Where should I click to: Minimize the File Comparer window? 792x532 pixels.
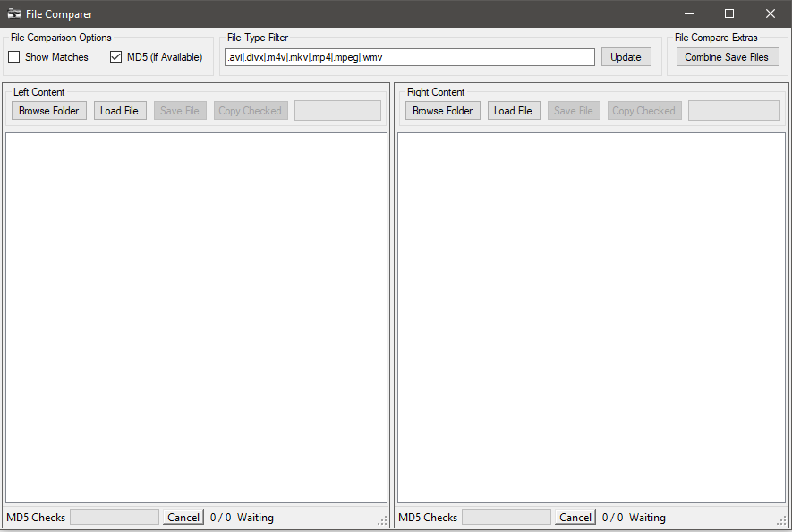click(x=689, y=13)
